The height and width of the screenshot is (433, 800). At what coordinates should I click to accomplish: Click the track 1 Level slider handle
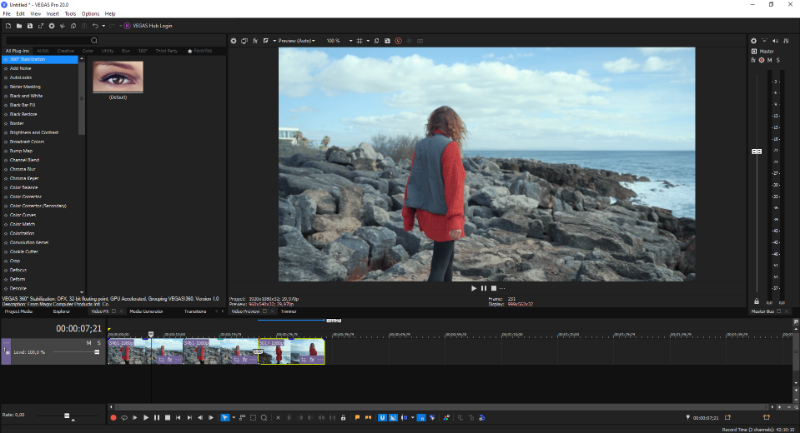tap(97, 352)
